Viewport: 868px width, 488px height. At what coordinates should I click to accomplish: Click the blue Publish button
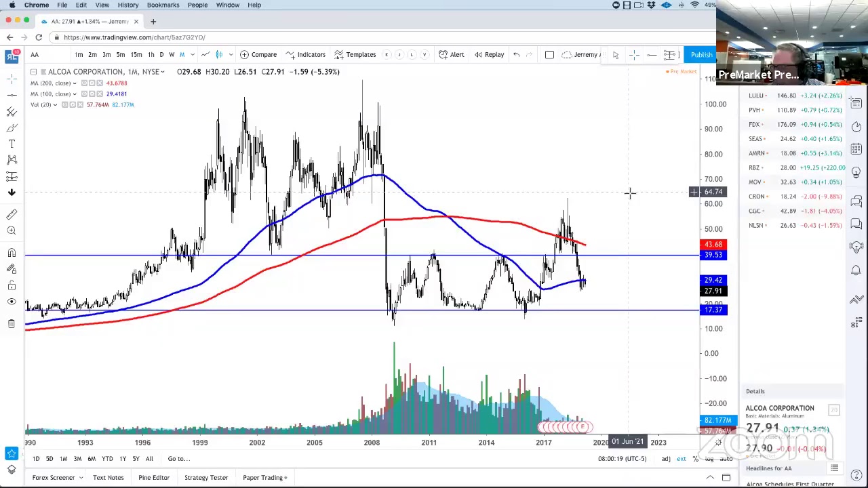coord(701,54)
